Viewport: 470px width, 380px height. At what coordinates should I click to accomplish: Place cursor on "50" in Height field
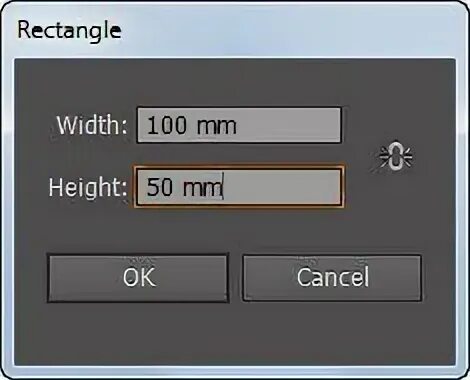(160, 187)
